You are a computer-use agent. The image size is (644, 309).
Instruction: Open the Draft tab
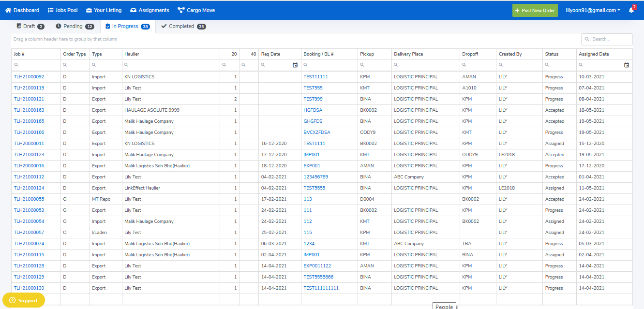click(x=30, y=27)
